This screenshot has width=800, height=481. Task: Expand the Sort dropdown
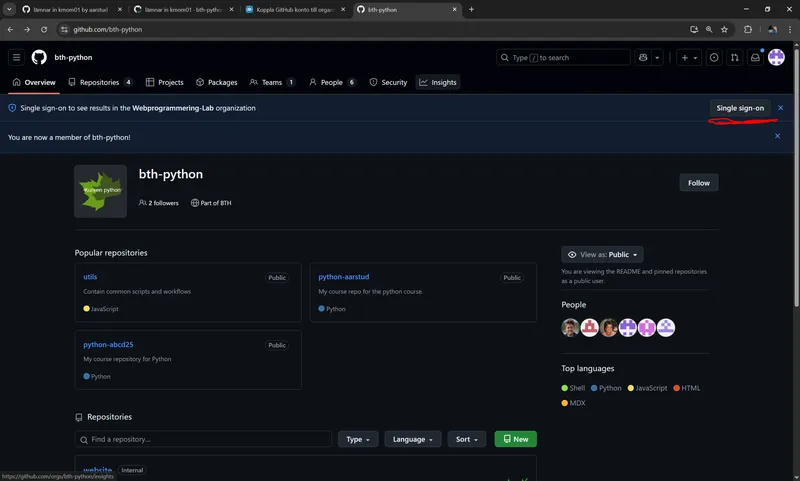[466, 439]
